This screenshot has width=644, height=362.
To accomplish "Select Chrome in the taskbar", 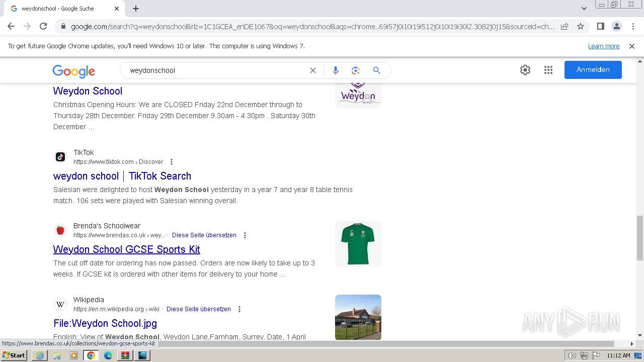I will coord(91,355).
